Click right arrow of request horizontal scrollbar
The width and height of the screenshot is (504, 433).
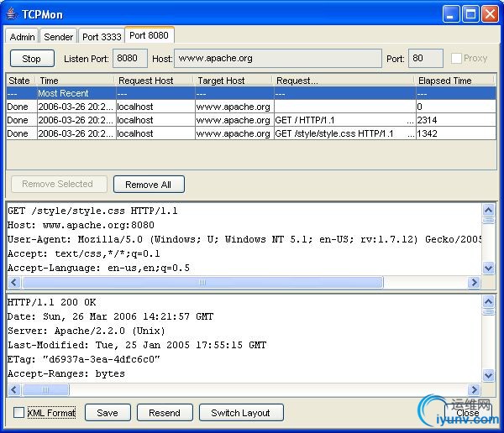coord(474,282)
